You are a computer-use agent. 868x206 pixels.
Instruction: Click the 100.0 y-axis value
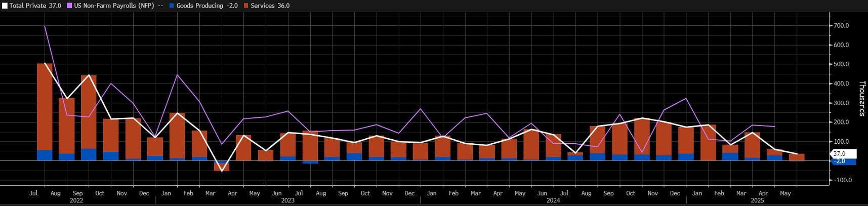click(x=842, y=141)
